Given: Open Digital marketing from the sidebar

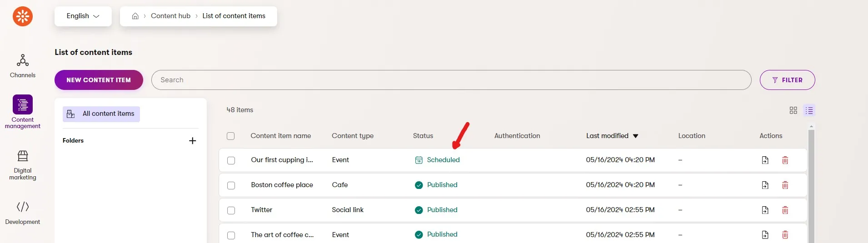Looking at the screenshot, I should point(22,165).
